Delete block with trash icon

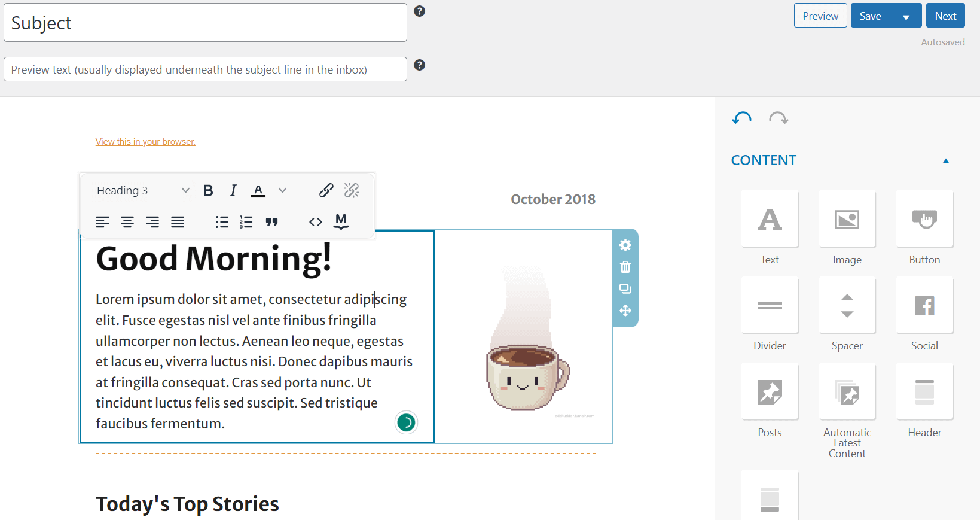coord(625,267)
